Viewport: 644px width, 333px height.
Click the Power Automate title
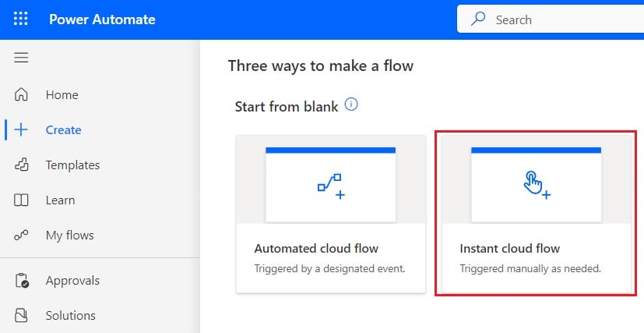tap(102, 19)
